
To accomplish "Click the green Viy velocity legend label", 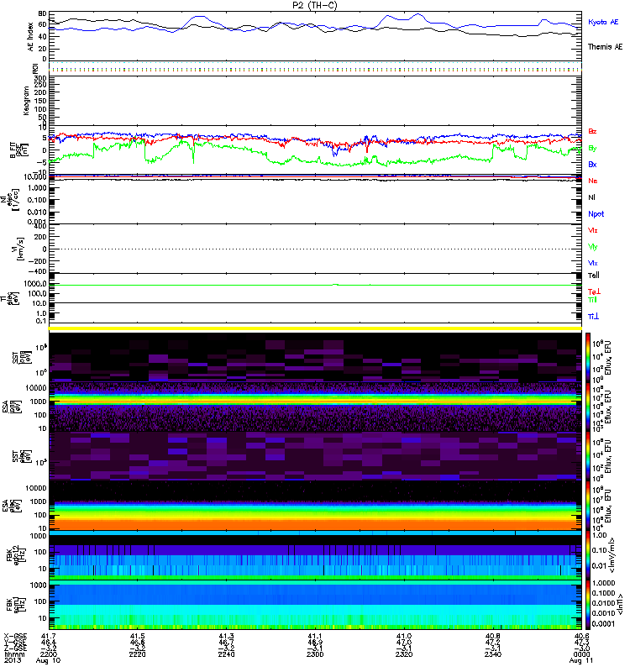I will 592,247.
